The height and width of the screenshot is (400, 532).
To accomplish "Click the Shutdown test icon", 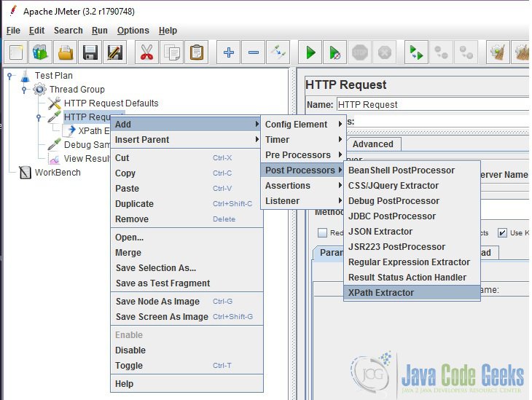I will click(384, 52).
